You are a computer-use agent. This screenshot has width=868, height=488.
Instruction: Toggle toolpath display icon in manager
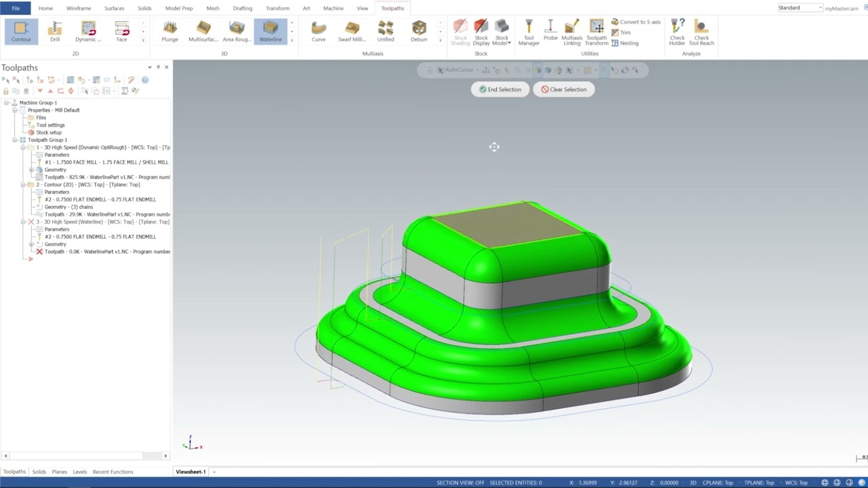point(16,91)
